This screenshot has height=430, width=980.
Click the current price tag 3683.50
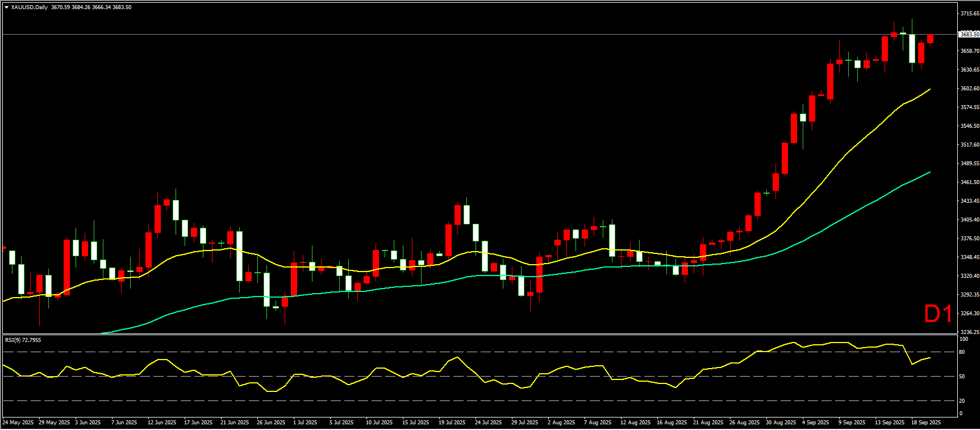coord(969,35)
